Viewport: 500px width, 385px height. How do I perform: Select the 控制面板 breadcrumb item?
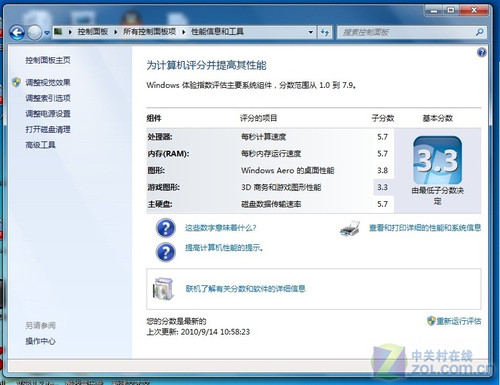click(x=93, y=32)
